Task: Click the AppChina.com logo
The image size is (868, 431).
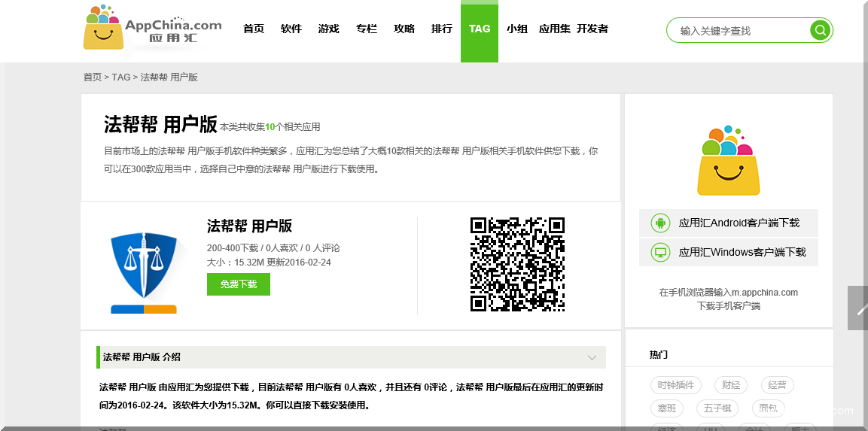Action: (x=153, y=29)
